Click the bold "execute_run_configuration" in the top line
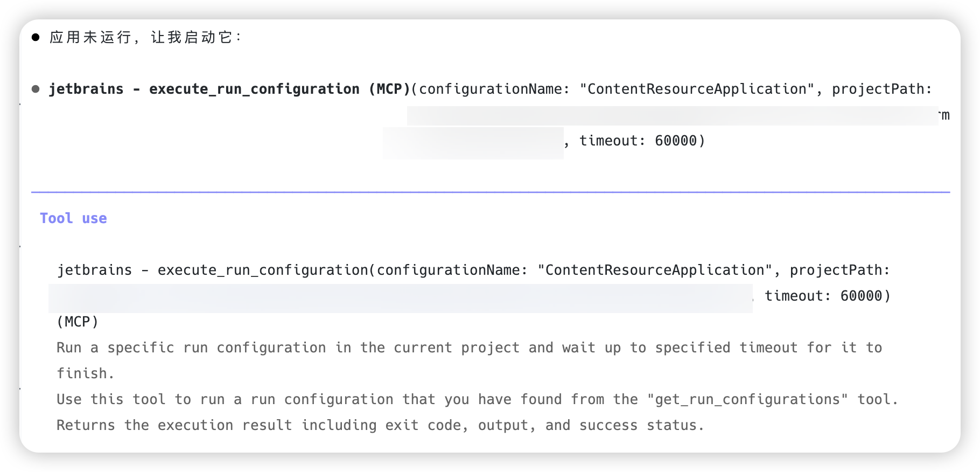980x472 pixels. click(254, 89)
